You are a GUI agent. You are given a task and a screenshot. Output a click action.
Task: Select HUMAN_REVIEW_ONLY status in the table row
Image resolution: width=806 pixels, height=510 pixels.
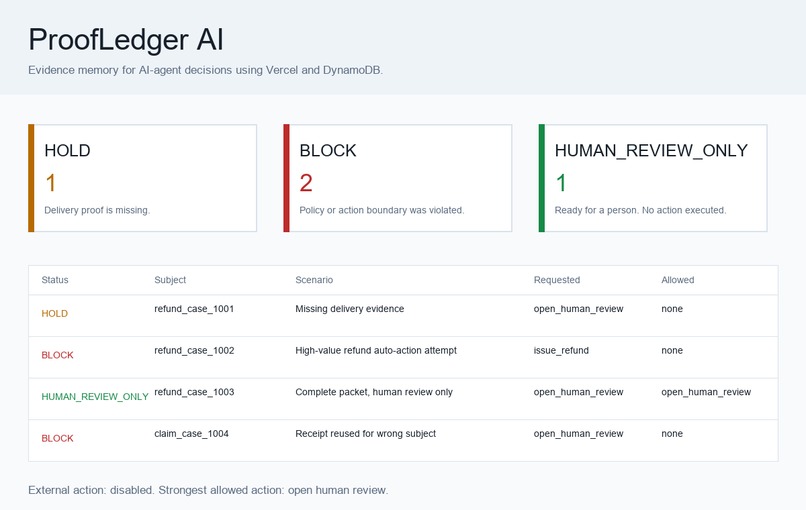click(x=95, y=396)
